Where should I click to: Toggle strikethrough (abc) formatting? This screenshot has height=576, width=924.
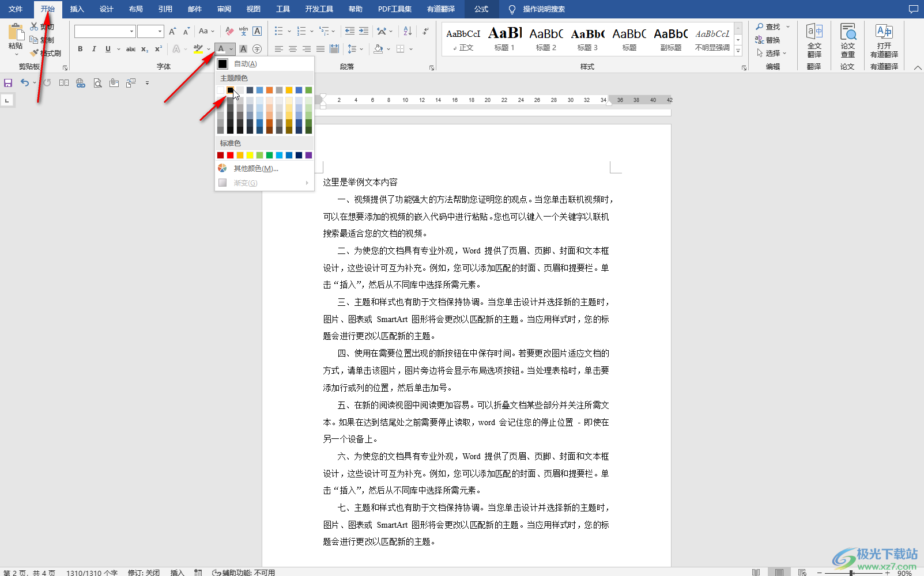tap(131, 49)
